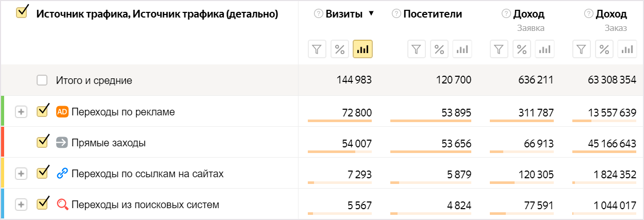Viewport: 644px width, 220px height.
Task: Enable bar chart for Доход Заявка
Action: click(544, 49)
